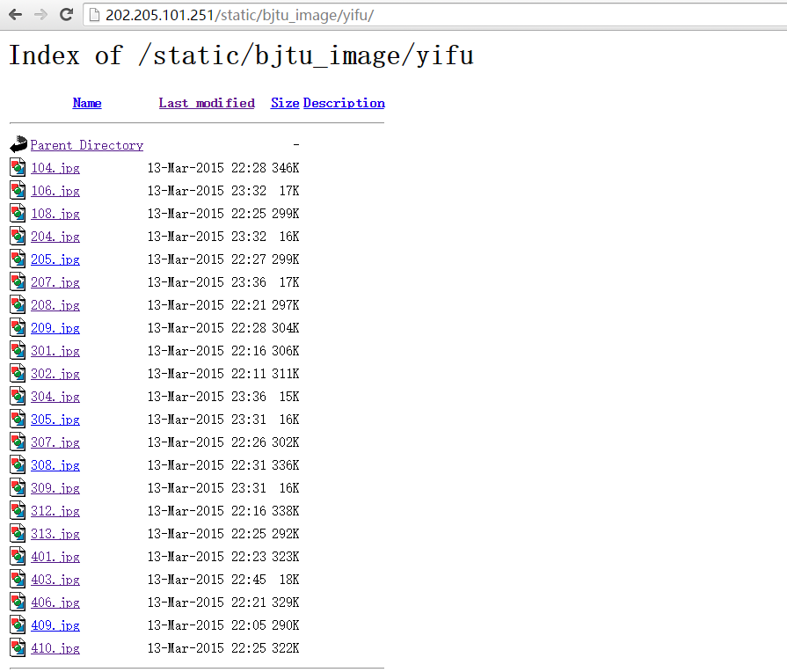This screenshot has height=672, width=787.
Task: Open the 406.jpg file link
Action: [55, 603]
